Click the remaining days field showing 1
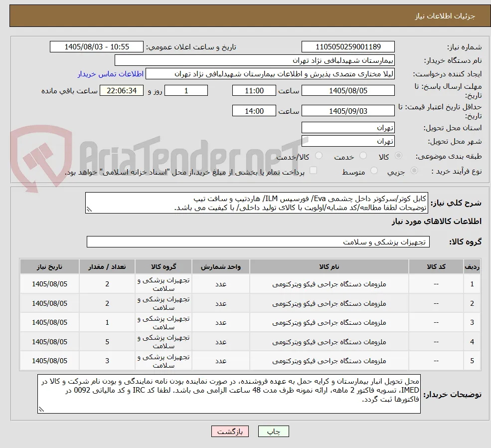The width and height of the screenshot is (491, 448). (186, 90)
